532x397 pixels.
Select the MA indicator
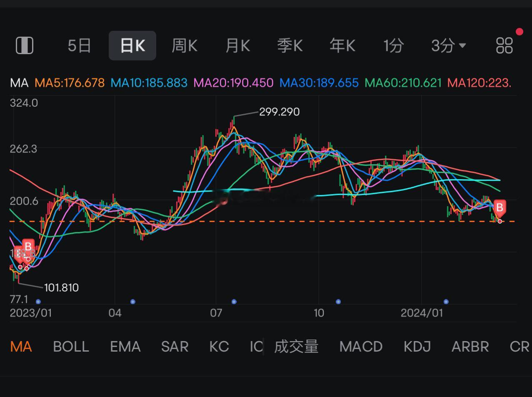tap(21, 347)
